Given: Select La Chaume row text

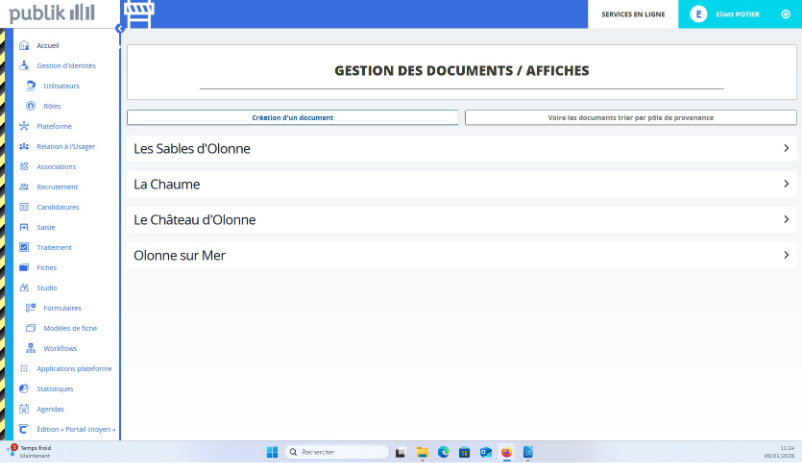Looking at the screenshot, I should tap(167, 184).
